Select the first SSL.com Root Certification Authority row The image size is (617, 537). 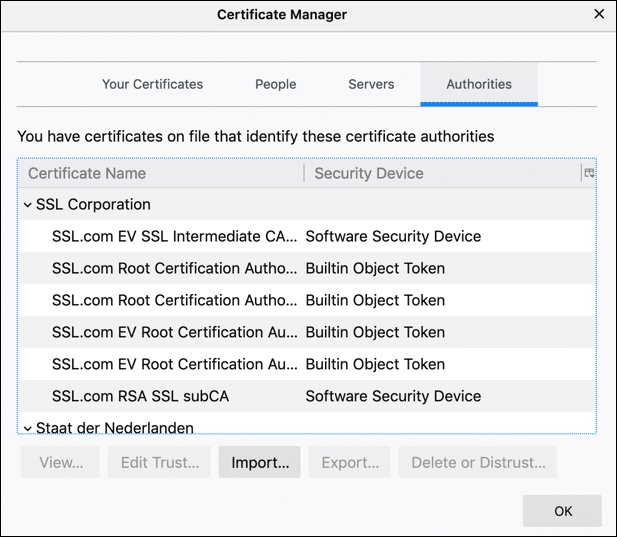174,268
